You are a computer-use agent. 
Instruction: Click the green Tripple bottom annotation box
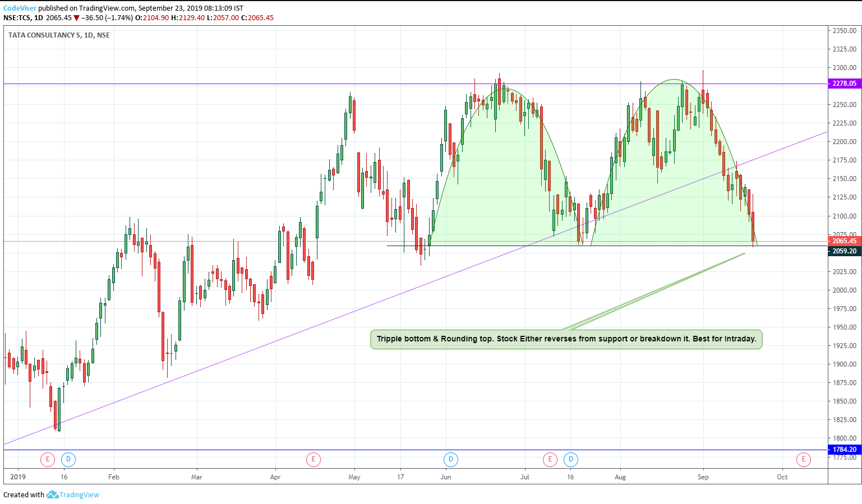click(566, 339)
